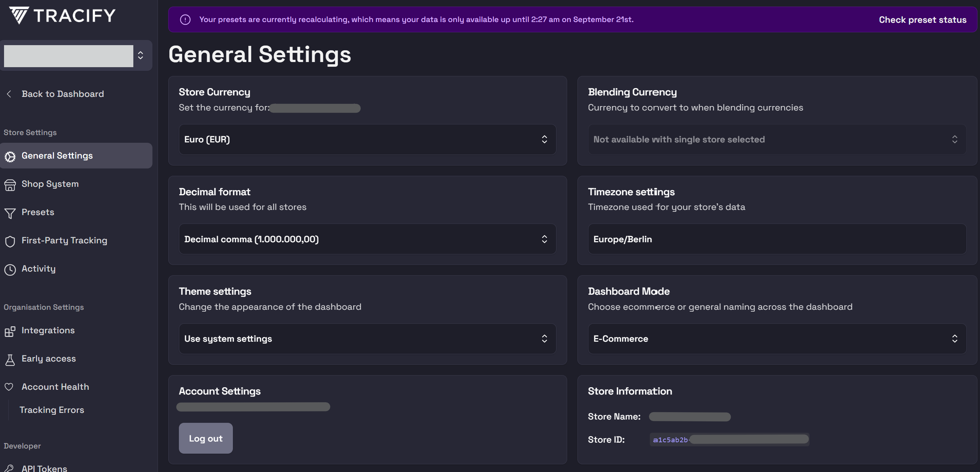
Task: Click the heart icon for Account Health
Action: pos(9,386)
